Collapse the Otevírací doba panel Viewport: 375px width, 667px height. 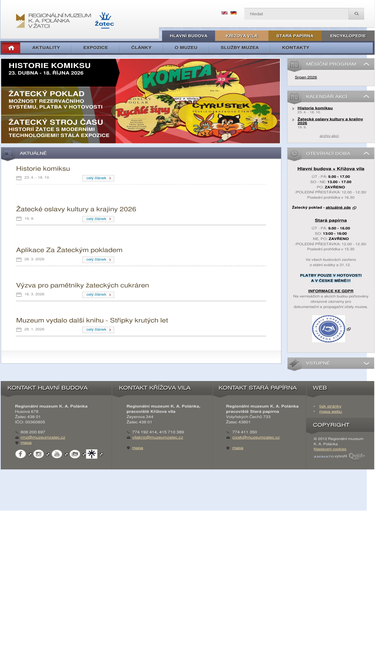coord(366,153)
